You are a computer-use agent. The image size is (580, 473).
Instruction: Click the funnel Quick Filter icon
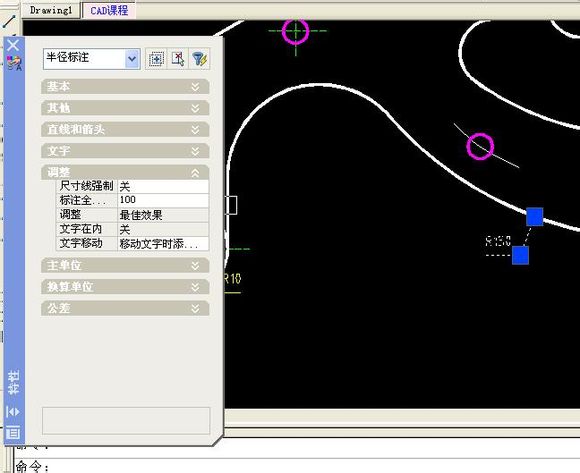coord(199,59)
